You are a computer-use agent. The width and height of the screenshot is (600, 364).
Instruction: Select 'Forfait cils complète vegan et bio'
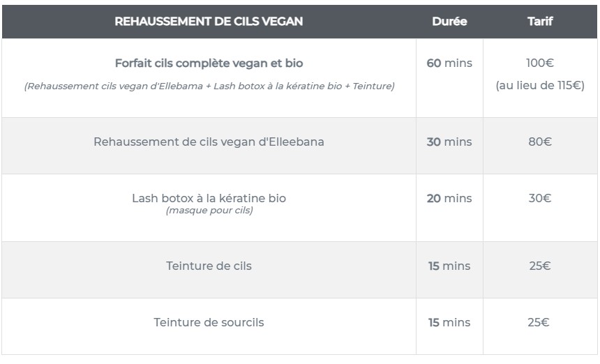(x=209, y=63)
